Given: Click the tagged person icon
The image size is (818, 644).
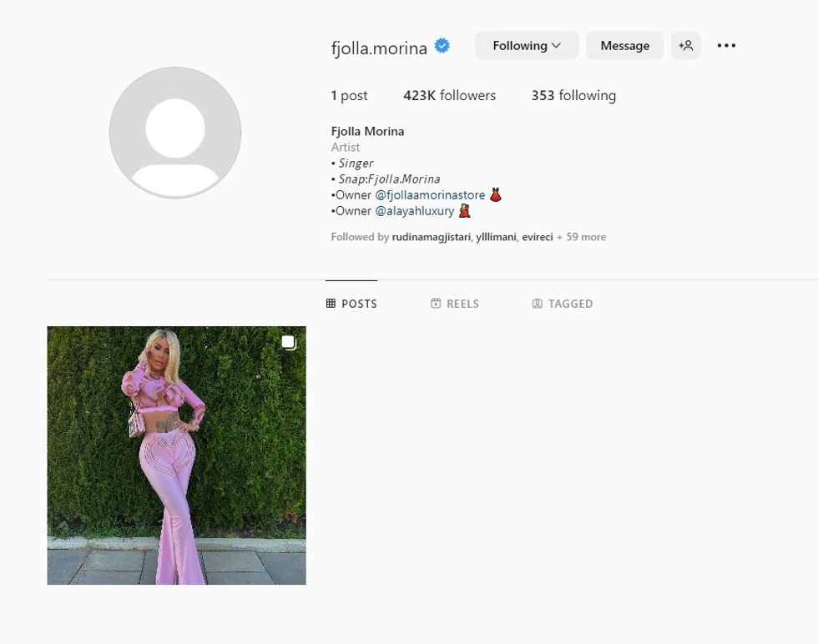Looking at the screenshot, I should [x=538, y=304].
